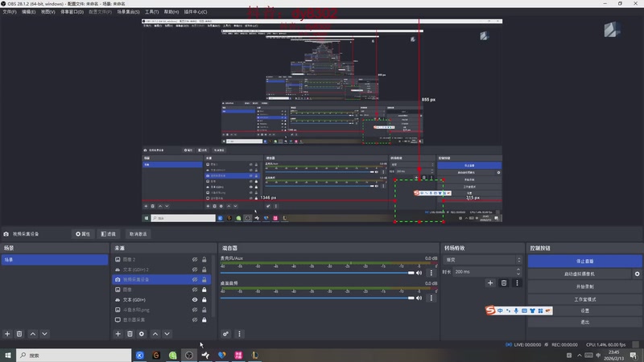The image size is (644, 362).
Task: Open the Windows Start menu
Action: (8, 356)
